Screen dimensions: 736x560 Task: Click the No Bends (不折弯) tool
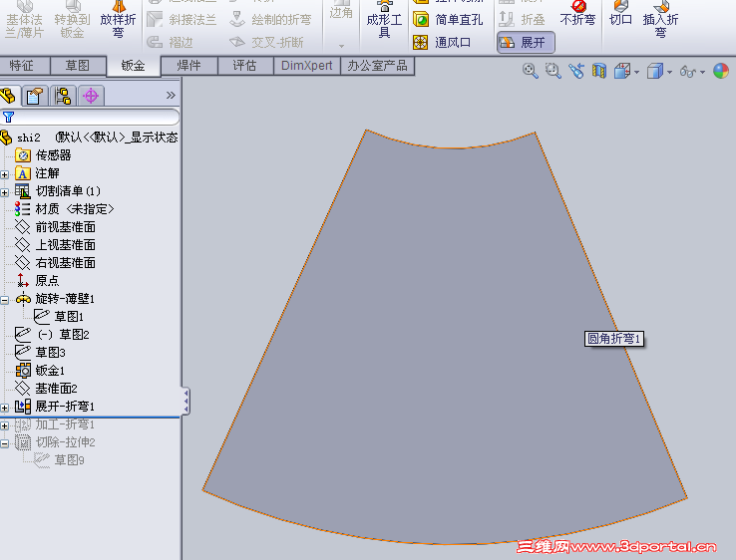click(577, 14)
